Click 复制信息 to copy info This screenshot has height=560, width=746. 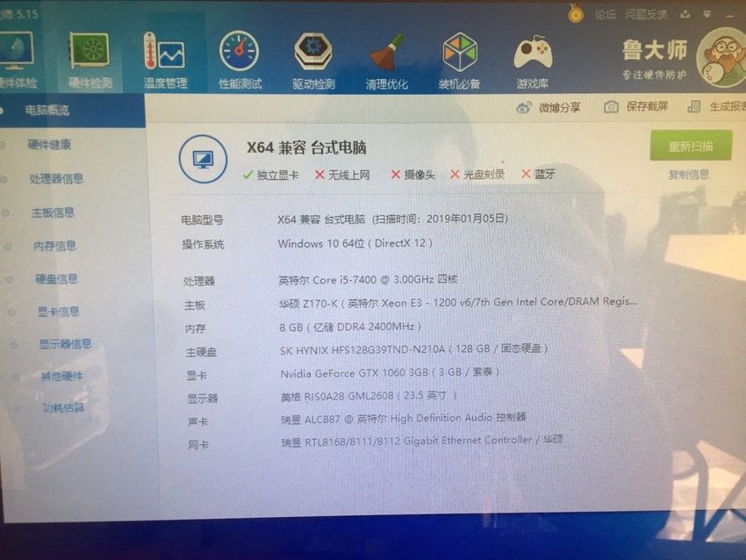click(x=688, y=175)
